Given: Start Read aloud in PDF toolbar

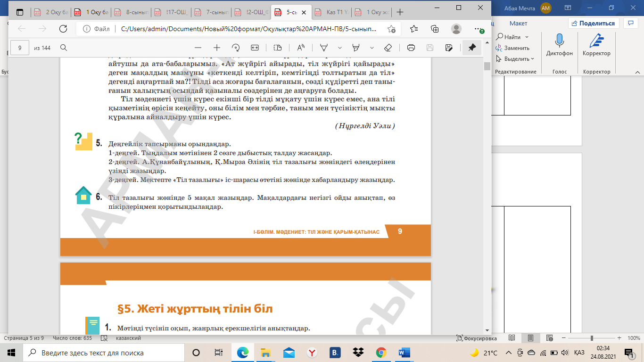Looking at the screenshot, I should [300, 48].
